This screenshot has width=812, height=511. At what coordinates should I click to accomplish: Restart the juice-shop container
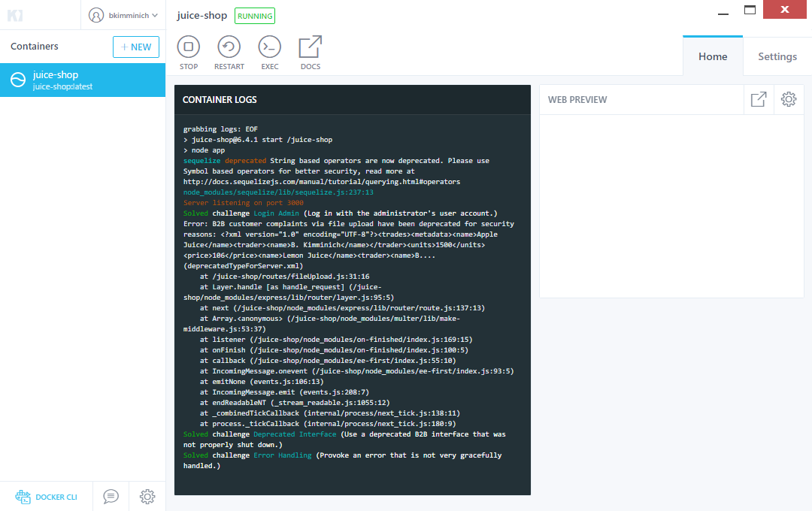point(229,51)
